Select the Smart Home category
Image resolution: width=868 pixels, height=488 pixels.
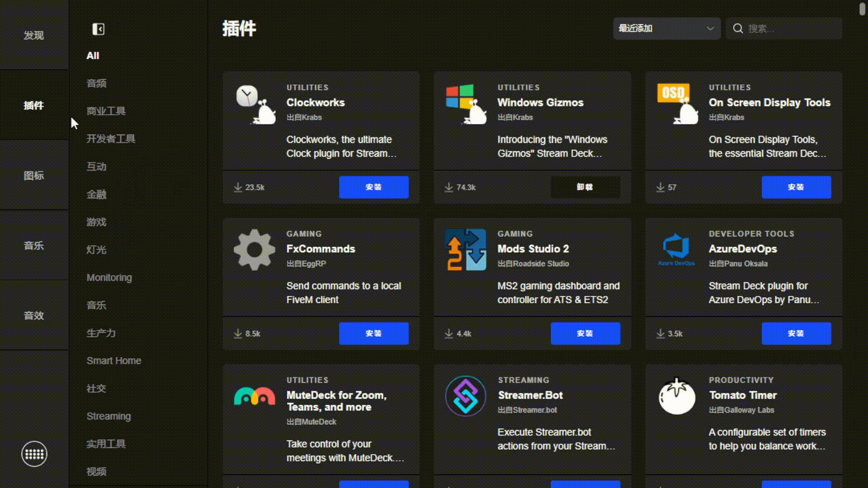[x=114, y=361]
